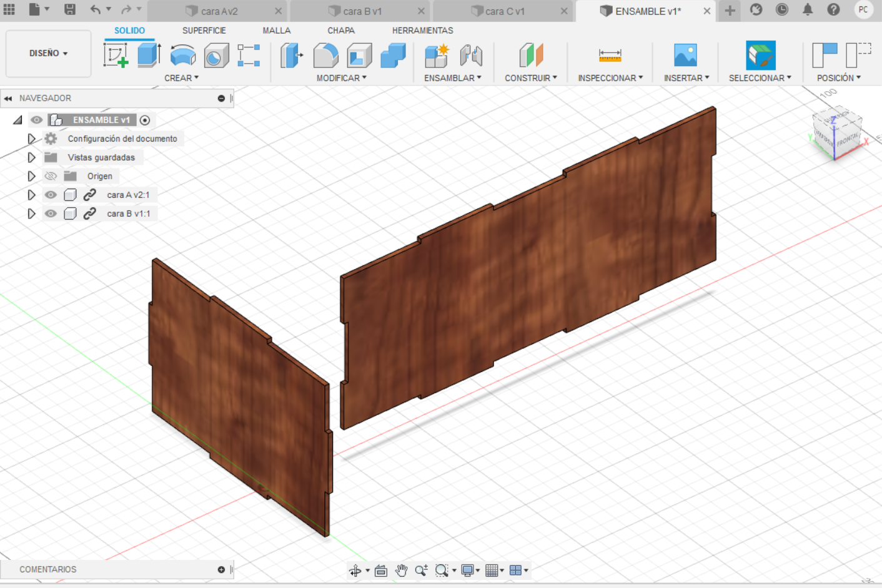
Task: Collapse the NAVEGADOR panel with minus button
Action: point(221,98)
